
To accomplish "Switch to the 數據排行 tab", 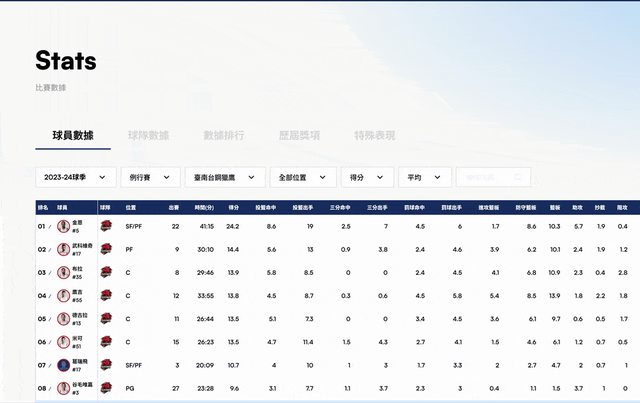I will point(224,135).
